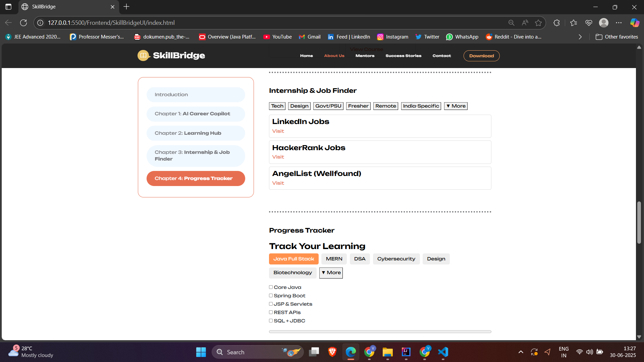Open the browser profile avatar icon
This screenshot has width=644, height=362.
pyautogui.click(x=603, y=23)
